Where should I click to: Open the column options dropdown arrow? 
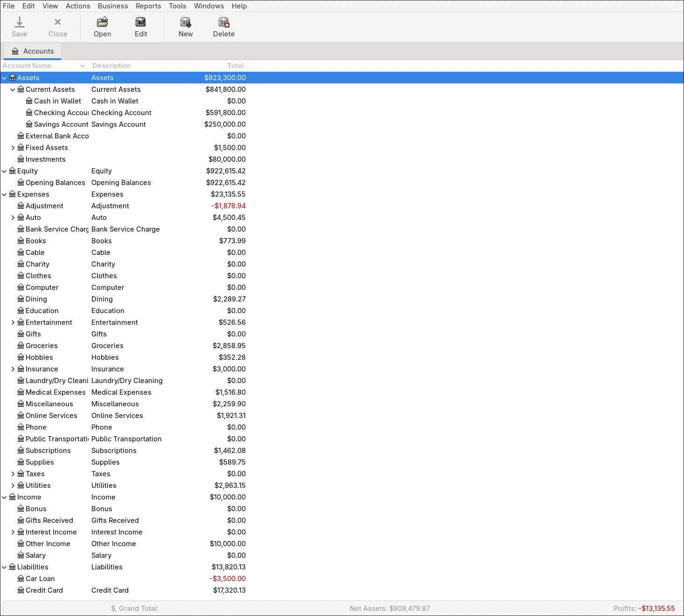click(83, 66)
